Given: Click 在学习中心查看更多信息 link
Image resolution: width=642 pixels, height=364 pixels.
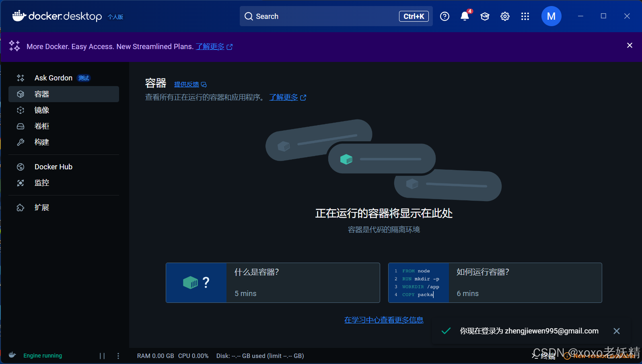Looking at the screenshot, I should point(384,320).
